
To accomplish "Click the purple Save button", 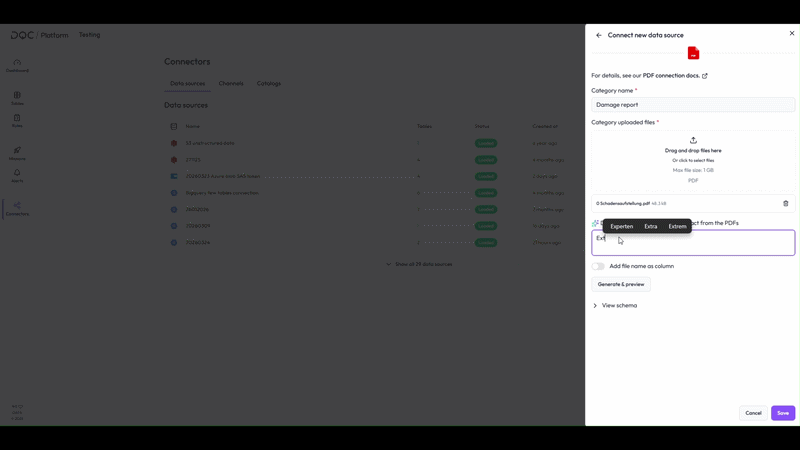I will point(783,413).
